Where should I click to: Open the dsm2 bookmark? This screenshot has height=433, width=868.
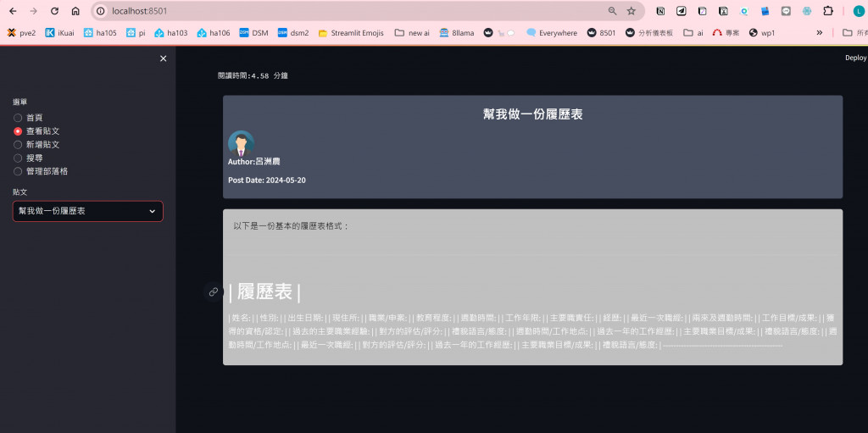[x=293, y=33]
